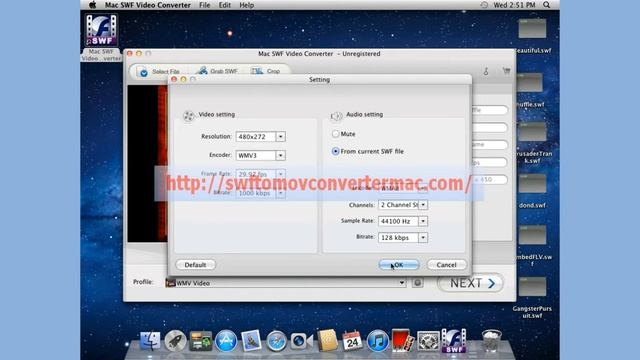Click Grab SWF in the converter toolbar
Screen dimensions: 640x360
click(x=218, y=71)
